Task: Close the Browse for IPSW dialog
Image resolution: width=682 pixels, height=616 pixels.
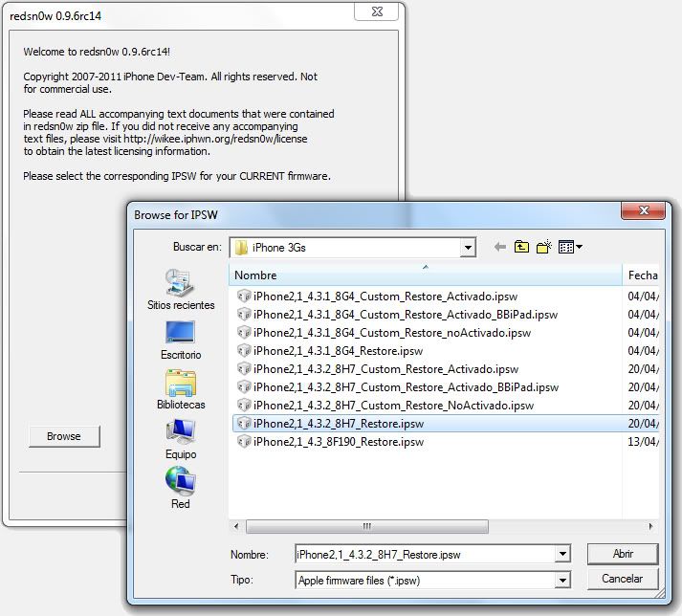Action: pos(644,211)
